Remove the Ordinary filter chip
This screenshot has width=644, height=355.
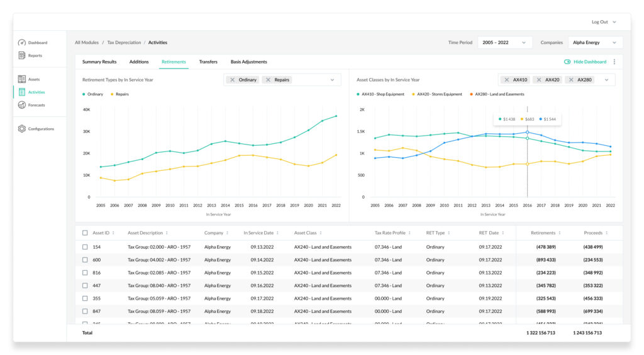(x=233, y=80)
